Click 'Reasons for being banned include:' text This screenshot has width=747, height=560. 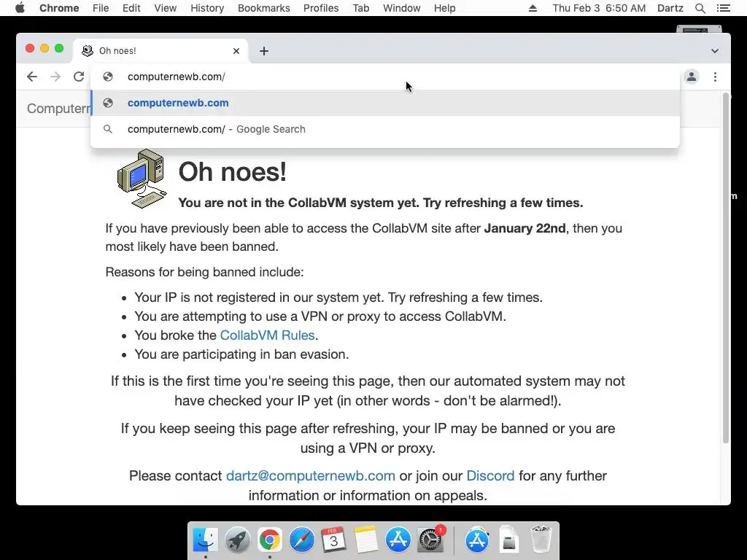point(204,272)
